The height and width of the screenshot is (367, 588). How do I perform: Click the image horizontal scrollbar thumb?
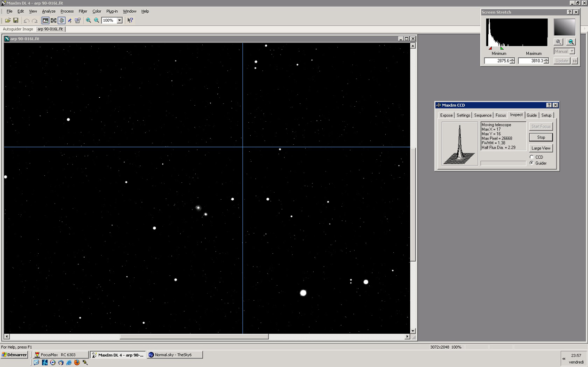tap(194, 336)
